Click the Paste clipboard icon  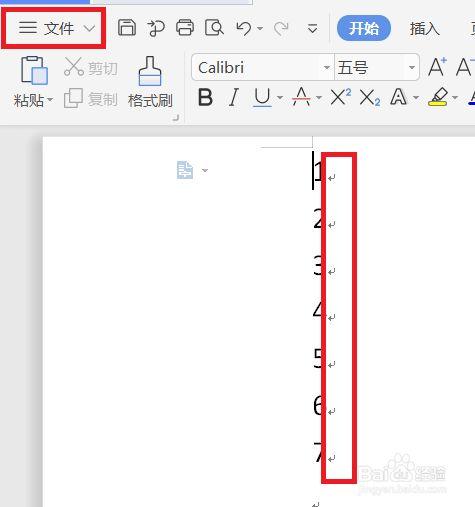pos(34,70)
